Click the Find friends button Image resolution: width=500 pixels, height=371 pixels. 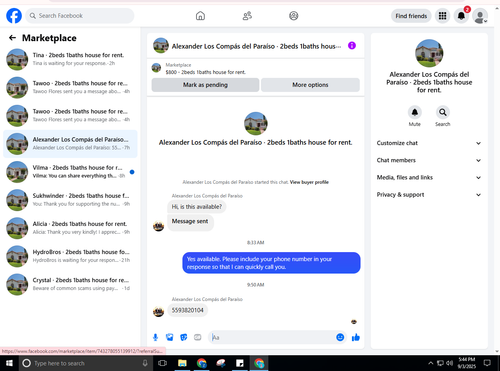[x=411, y=16]
